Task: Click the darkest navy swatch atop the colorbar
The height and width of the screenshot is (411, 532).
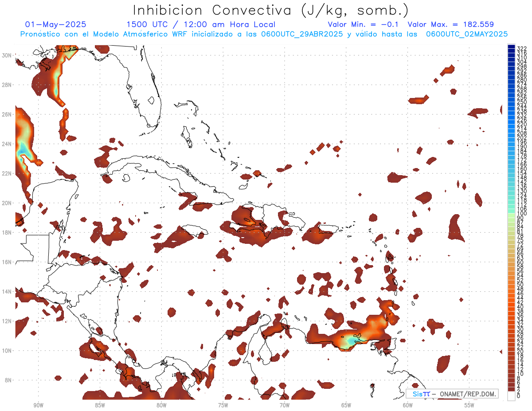Action: pos(511,47)
